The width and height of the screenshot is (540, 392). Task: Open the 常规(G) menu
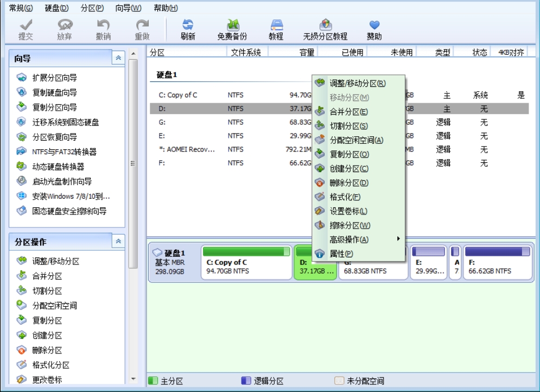[21, 8]
